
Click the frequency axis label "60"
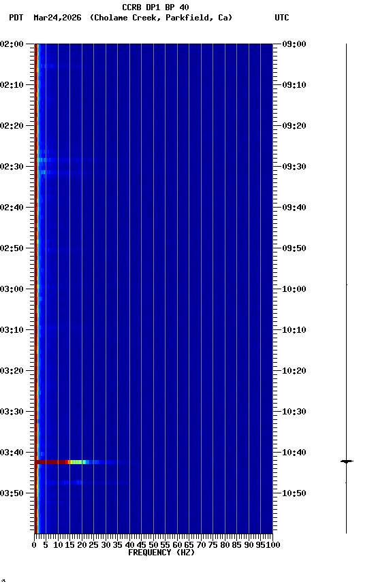pyautogui.click(x=177, y=545)
